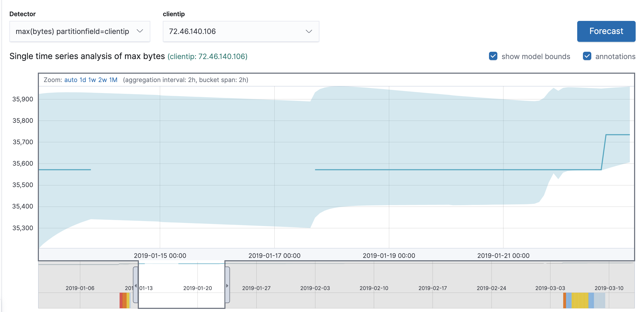
Task: Click the light blue anomaly block before 2019-03-10
Action: pos(600,301)
